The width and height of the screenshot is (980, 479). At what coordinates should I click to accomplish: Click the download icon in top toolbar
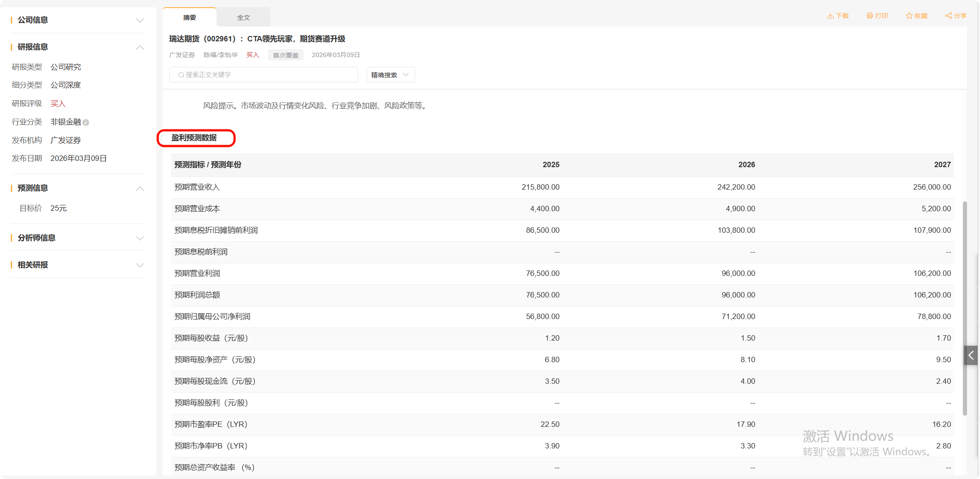point(830,16)
